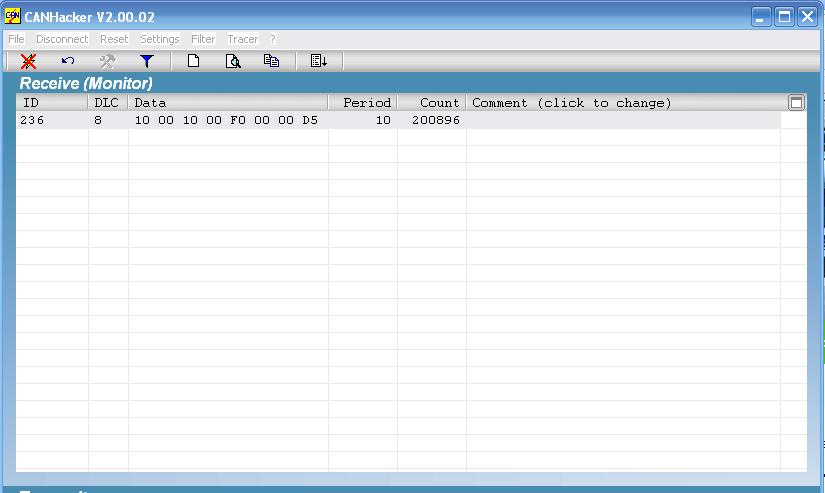Click the red disconnect icon in toolbar

[x=28, y=62]
